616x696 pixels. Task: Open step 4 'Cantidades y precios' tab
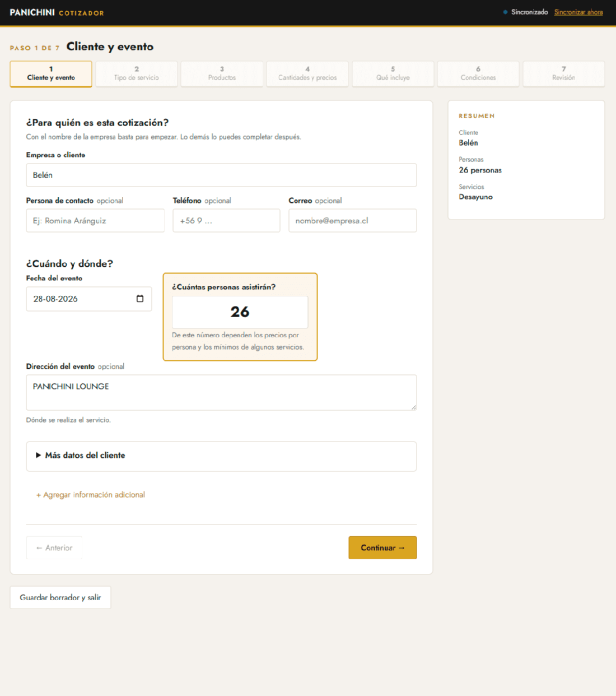click(x=307, y=74)
